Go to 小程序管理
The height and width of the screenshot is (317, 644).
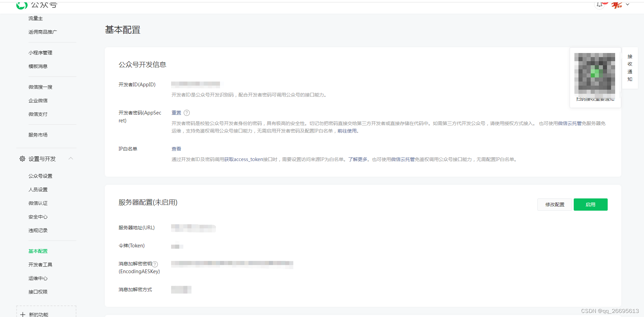(40, 53)
